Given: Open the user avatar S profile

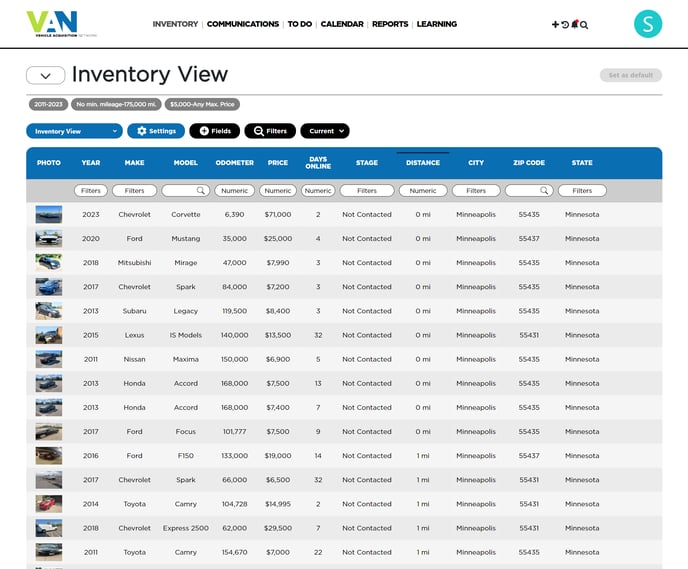Looking at the screenshot, I should pos(648,24).
